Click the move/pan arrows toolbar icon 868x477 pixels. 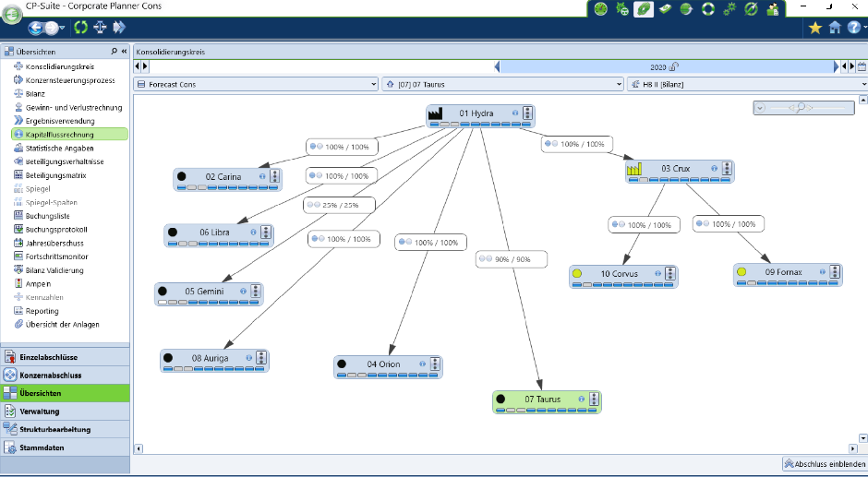(101, 27)
